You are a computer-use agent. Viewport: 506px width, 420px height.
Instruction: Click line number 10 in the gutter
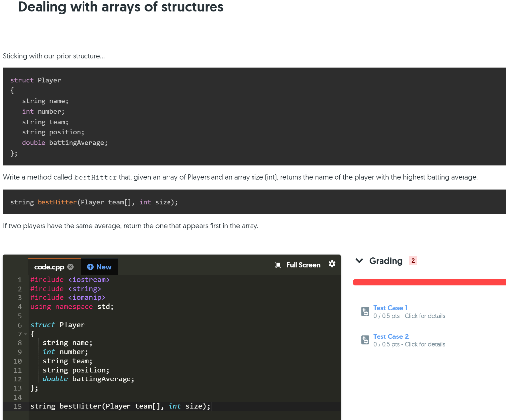coord(18,361)
